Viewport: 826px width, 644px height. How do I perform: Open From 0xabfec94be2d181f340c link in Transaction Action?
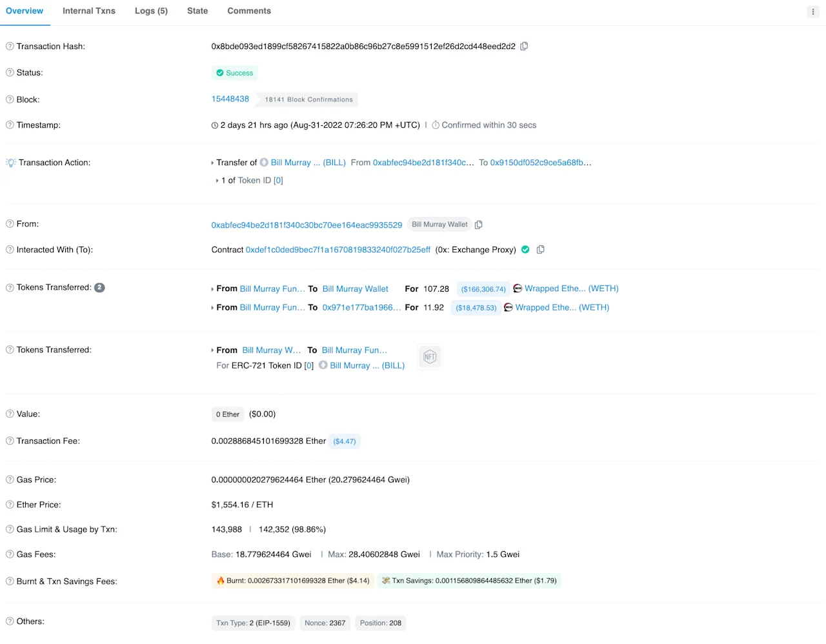(423, 163)
